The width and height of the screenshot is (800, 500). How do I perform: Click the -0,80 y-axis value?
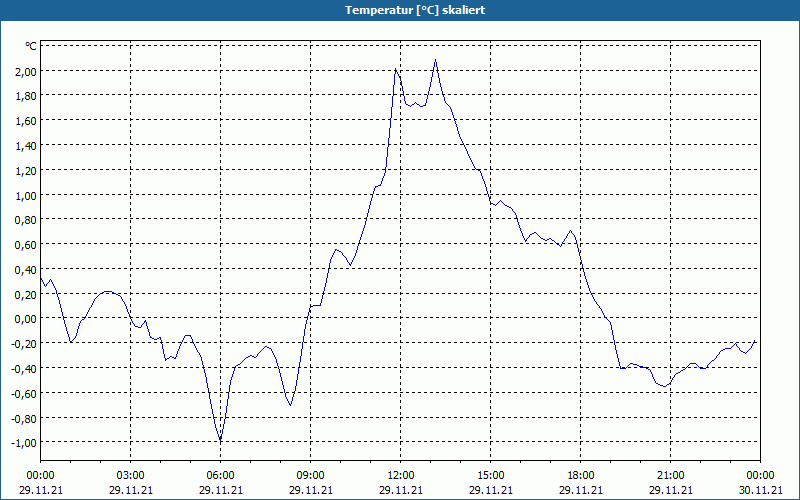coord(24,418)
